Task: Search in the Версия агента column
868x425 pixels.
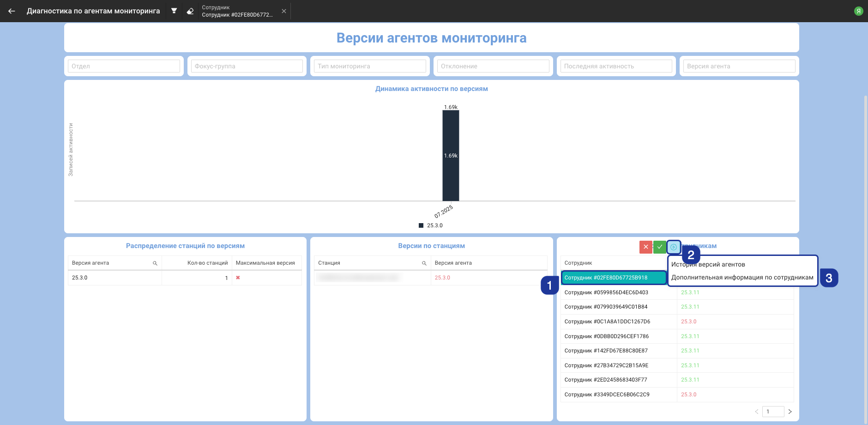Action: [x=155, y=263]
